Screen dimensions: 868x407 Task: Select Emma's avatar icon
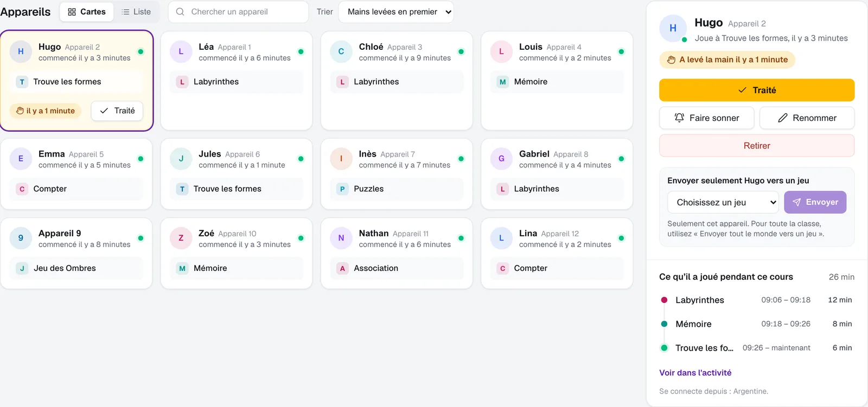[x=21, y=159]
